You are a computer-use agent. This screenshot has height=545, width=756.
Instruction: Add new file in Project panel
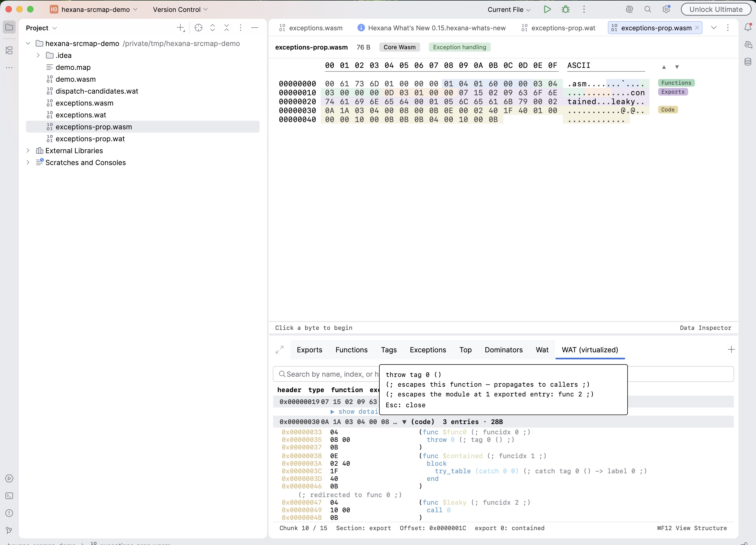pos(181,28)
